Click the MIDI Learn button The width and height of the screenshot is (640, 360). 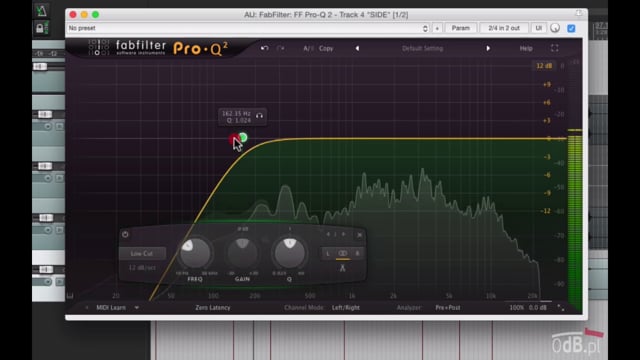[x=111, y=307]
